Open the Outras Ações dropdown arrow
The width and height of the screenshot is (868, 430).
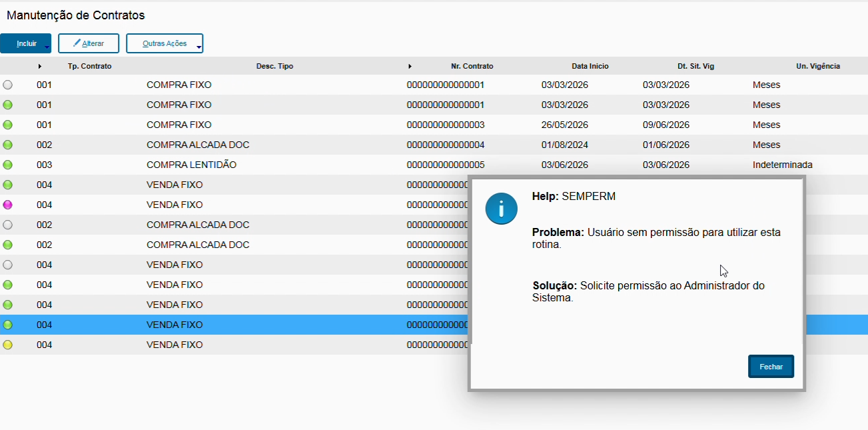point(199,47)
